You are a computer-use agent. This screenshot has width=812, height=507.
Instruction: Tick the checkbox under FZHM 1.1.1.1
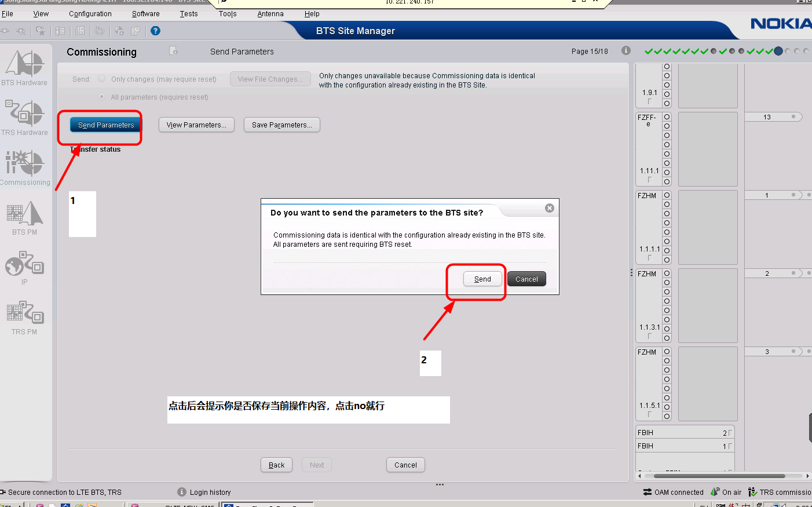[x=649, y=258]
